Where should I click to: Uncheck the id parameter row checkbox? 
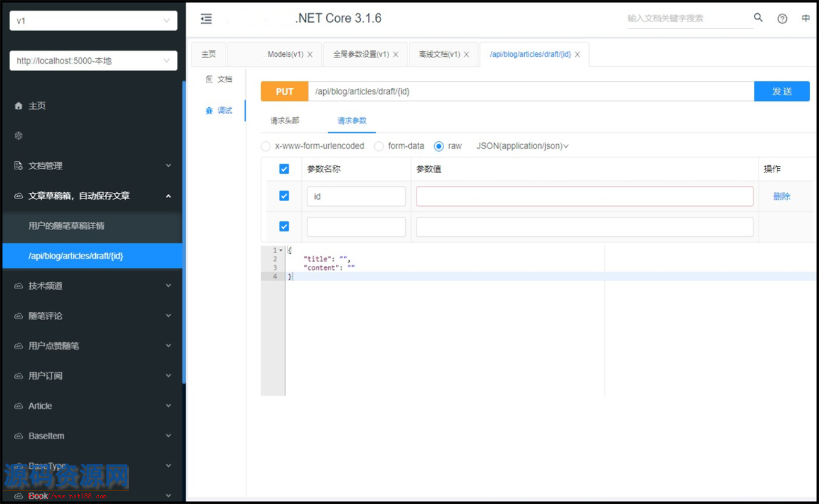tap(284, 196)
